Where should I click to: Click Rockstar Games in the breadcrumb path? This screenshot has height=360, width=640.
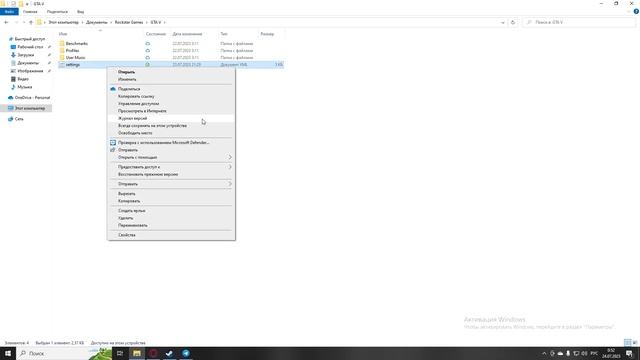129,22
